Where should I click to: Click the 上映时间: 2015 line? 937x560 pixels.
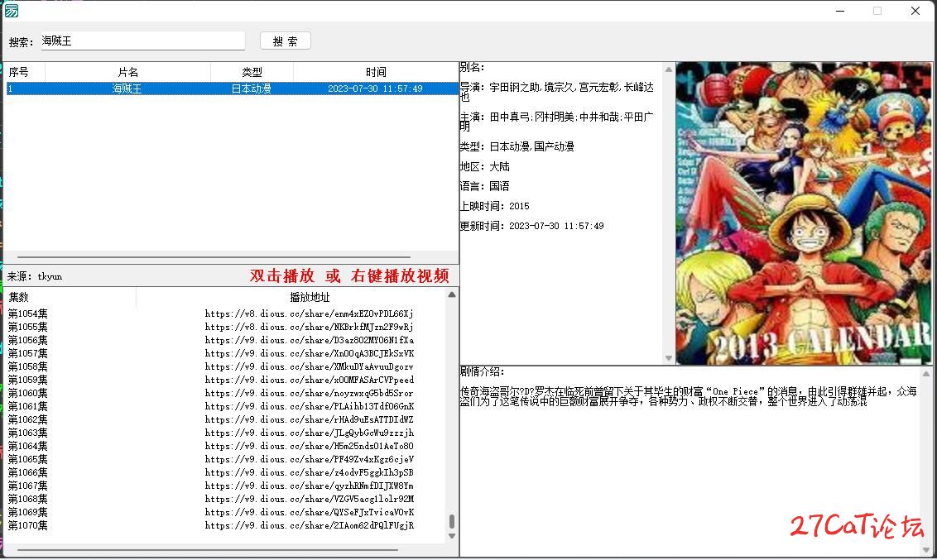click(495, 206)
